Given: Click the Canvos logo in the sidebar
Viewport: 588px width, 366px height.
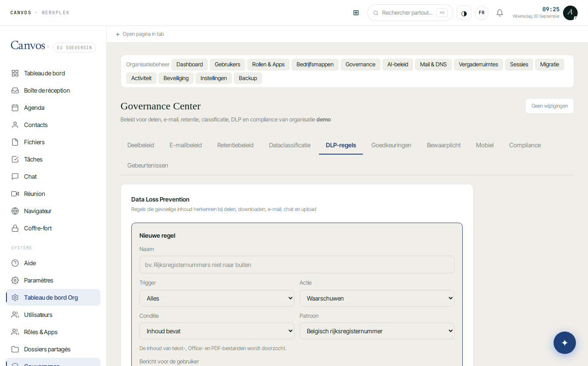Looking at the screenshot, I should pos(28,46).
